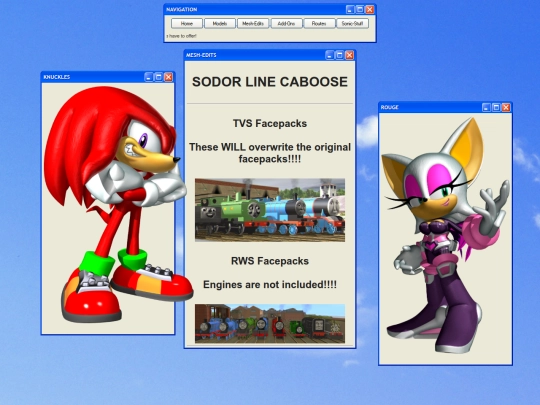Click the 'Engines are not included!!!!' text
This screenshot has width=540, height=405.
[270, 284]
